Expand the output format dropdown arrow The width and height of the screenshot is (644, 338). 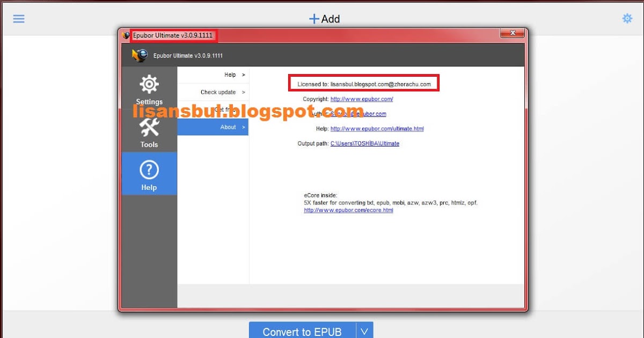[x=364, y=330]
